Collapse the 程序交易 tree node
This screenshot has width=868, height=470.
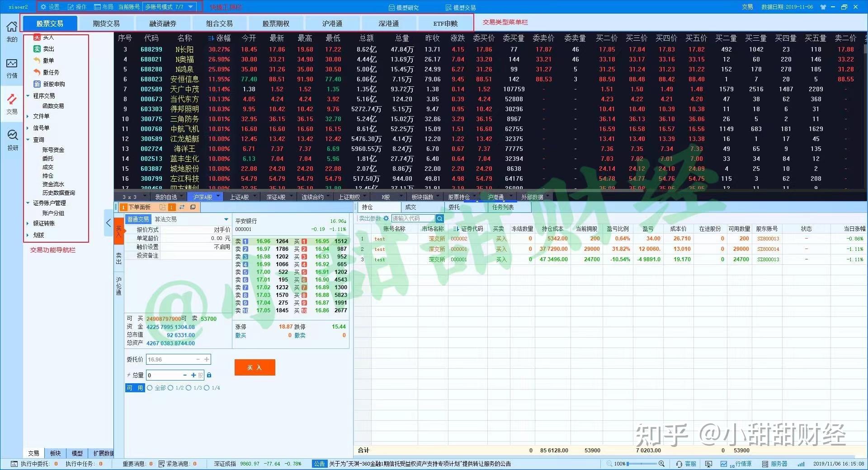[x=28, y=96]
